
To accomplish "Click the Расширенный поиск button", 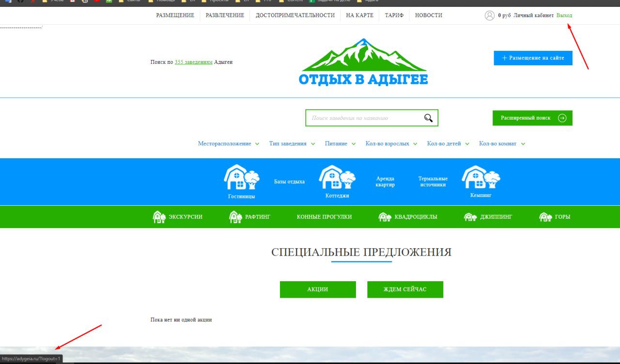I will pyautogui.click(x=532, y=118).
